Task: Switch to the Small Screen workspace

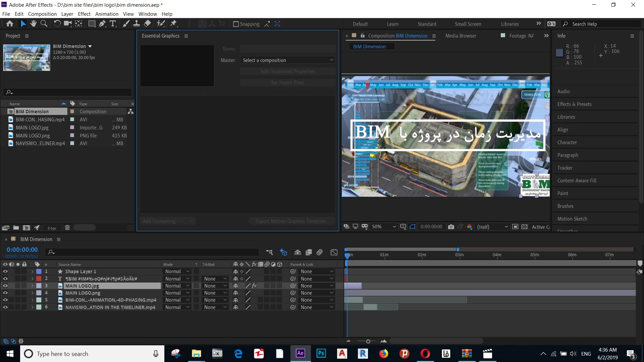Action: (x=468, y=24)
